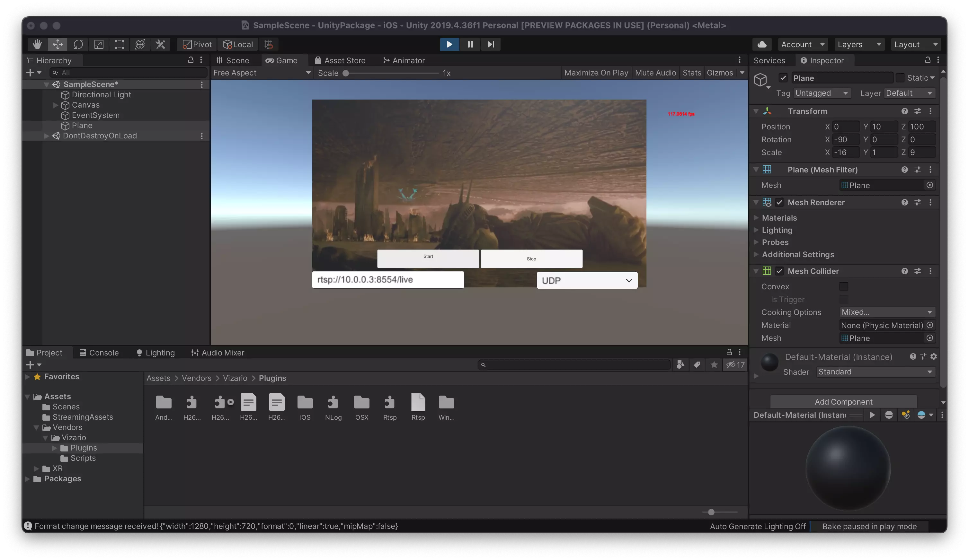969x560 pixels.
Task: Click the Step frame button
Action: 491,44
